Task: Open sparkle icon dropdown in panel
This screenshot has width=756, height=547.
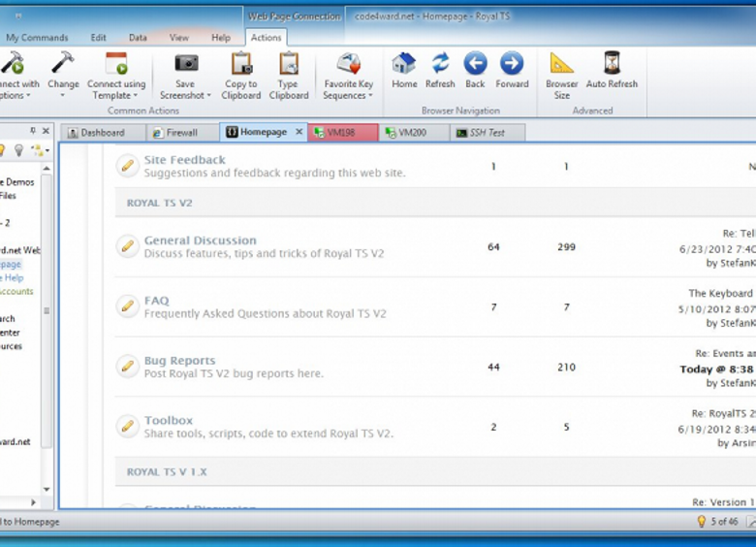Action: click(47, 150)
